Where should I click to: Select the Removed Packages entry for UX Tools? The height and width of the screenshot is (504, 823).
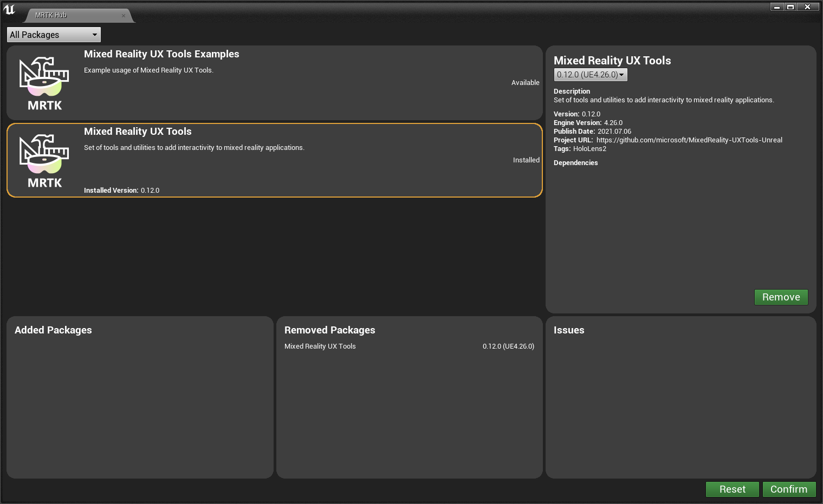tap(409, 346)
